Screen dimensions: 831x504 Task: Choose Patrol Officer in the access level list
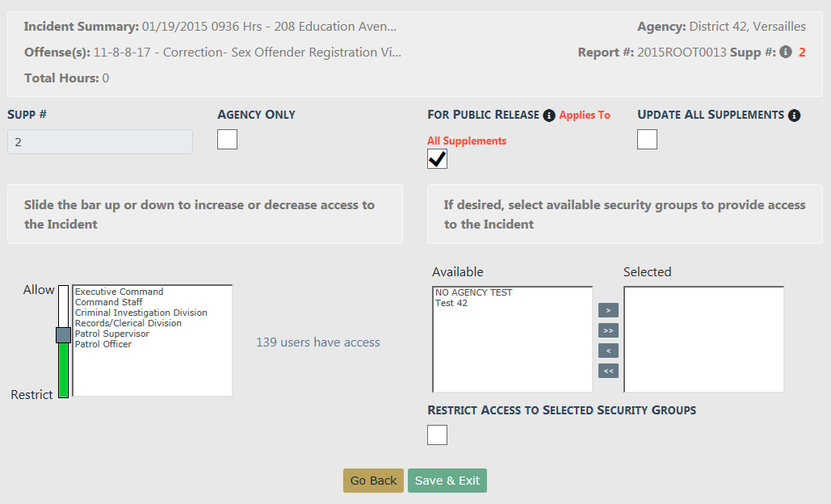coord(103,344)
